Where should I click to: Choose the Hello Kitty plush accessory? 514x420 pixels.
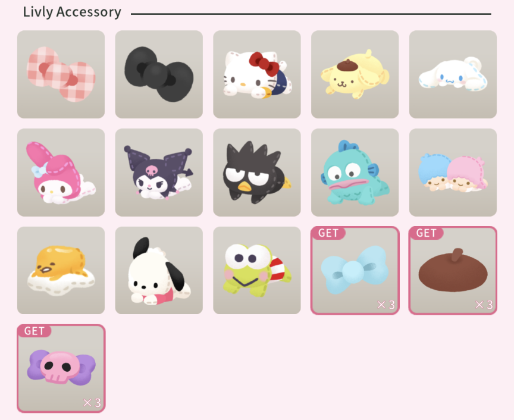[257, 74]
